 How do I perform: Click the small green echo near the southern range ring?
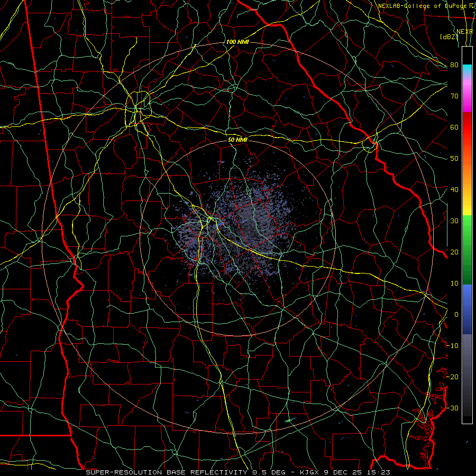[x=290, y=420]
